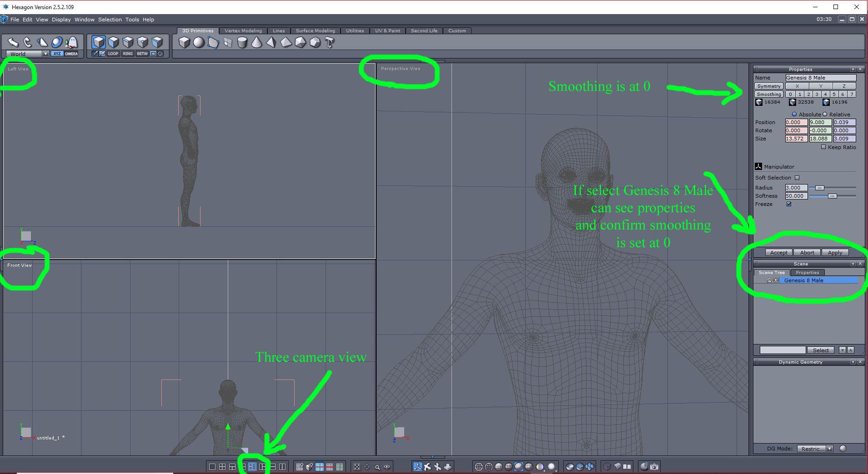
Task: Enable the Keep Ratio checkbox
Action: click(823, 147)
